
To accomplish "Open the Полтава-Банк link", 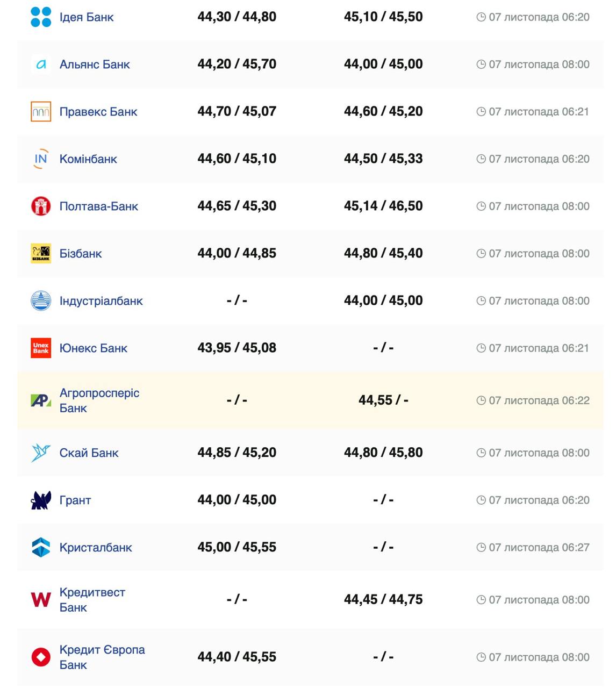I will tap(99, 206).
